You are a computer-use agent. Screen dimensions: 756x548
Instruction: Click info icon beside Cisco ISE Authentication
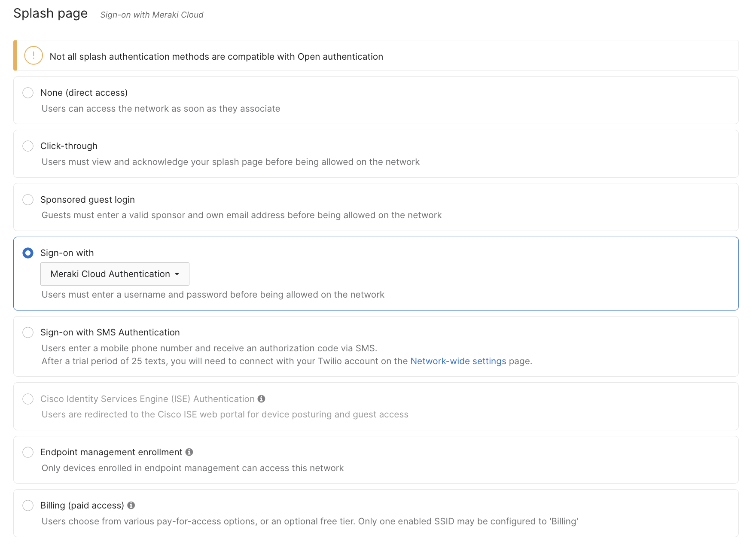coord(261,399)
